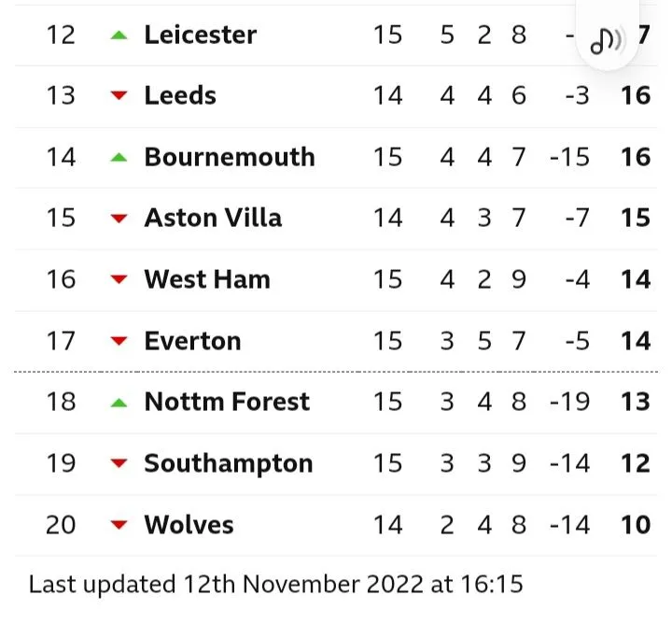The image size is (672, 623).
Task: Open the West Ham team link
Action: click(x=207, y=279)
